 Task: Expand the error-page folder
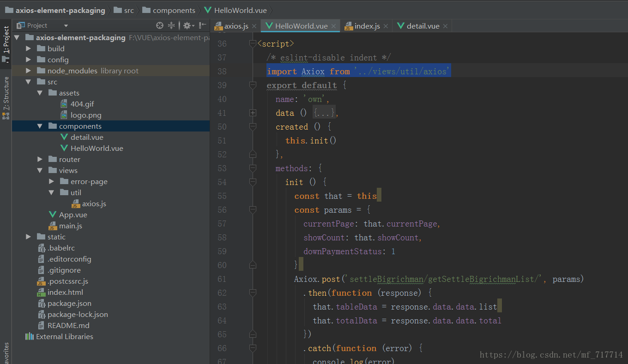coord(51,181)
